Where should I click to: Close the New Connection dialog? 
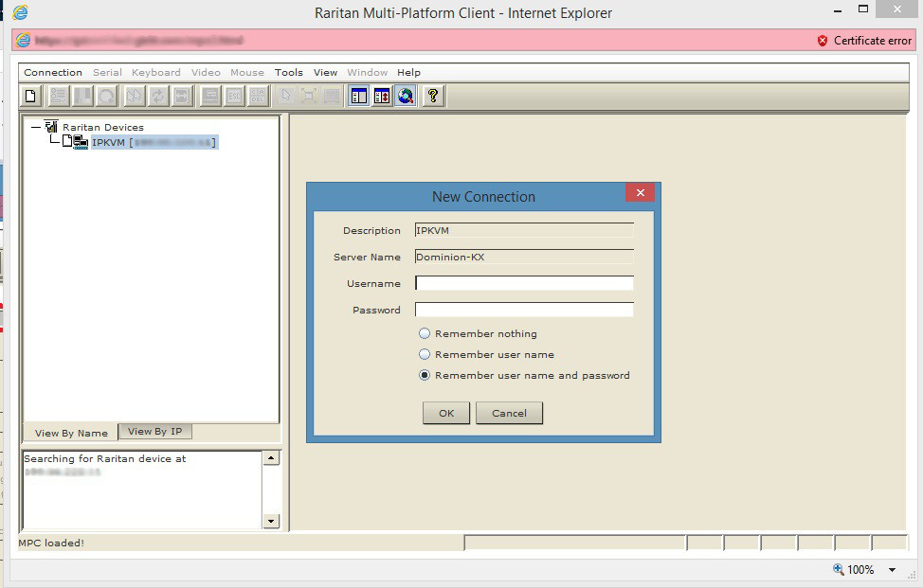tap(640, 192)
